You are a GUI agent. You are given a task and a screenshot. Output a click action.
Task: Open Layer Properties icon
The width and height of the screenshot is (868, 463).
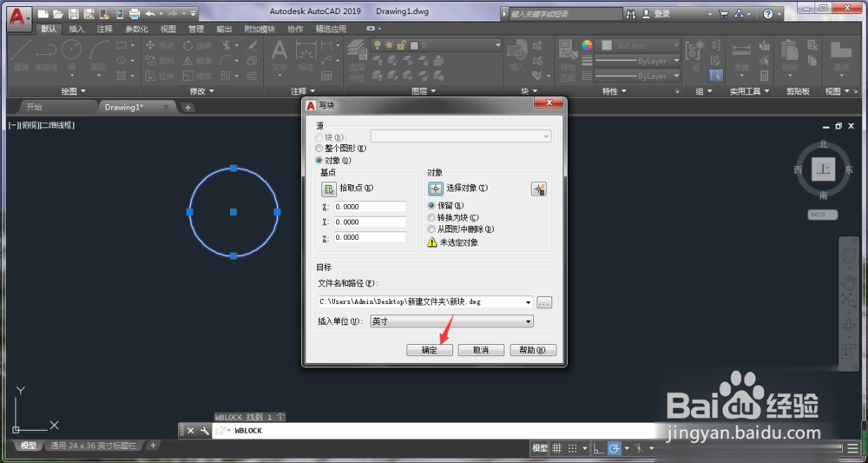357,58
